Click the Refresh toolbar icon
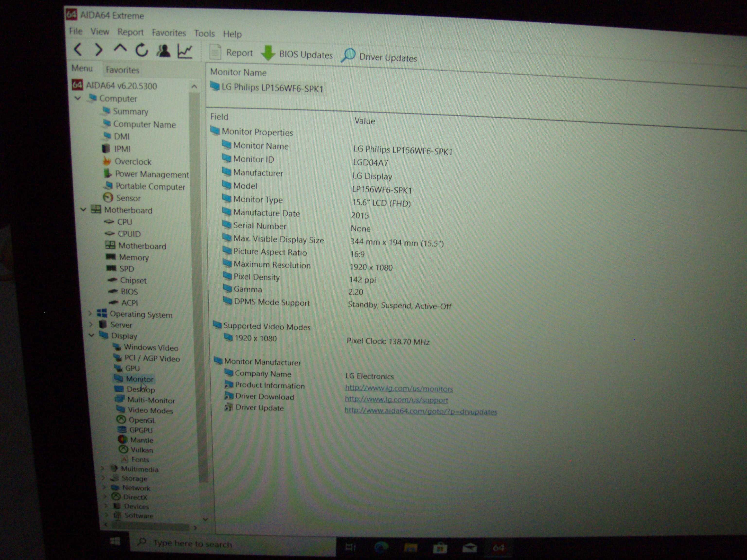The height and width of the screenshot is (560, 747). tap(142, 50)
